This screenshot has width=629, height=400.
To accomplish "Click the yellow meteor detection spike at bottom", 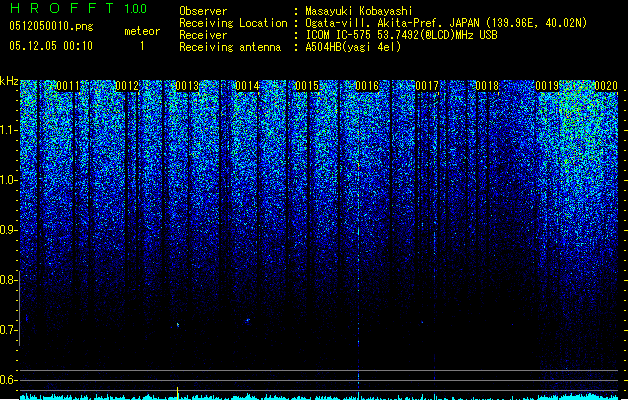I will coord(178,393).
